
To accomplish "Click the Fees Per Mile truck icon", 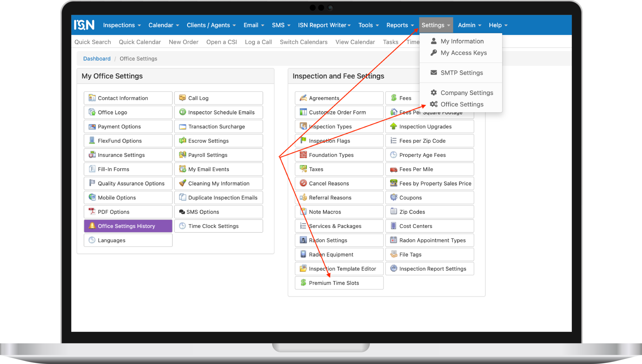I will click(393, 169).
